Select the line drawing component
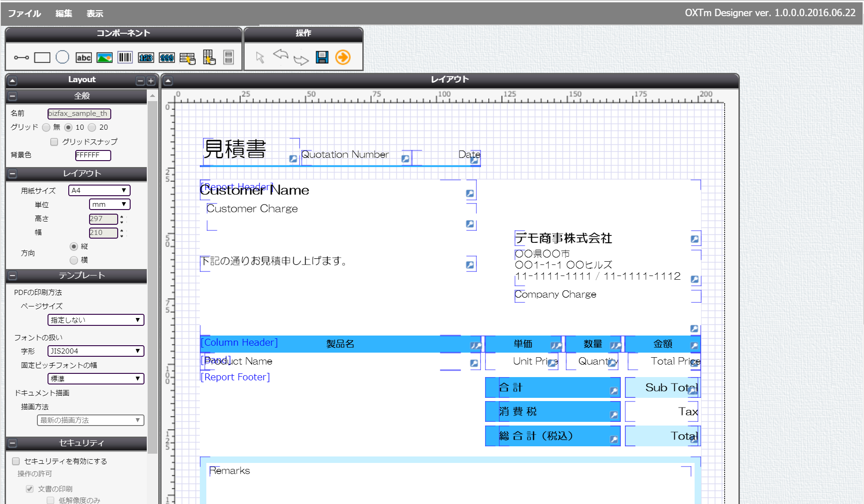Screen dimensions: 864x504 point(21,58)
